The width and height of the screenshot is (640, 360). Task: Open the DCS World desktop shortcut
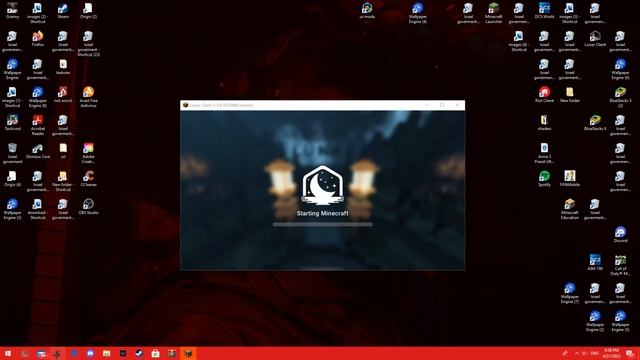click(x=544, y=11)
